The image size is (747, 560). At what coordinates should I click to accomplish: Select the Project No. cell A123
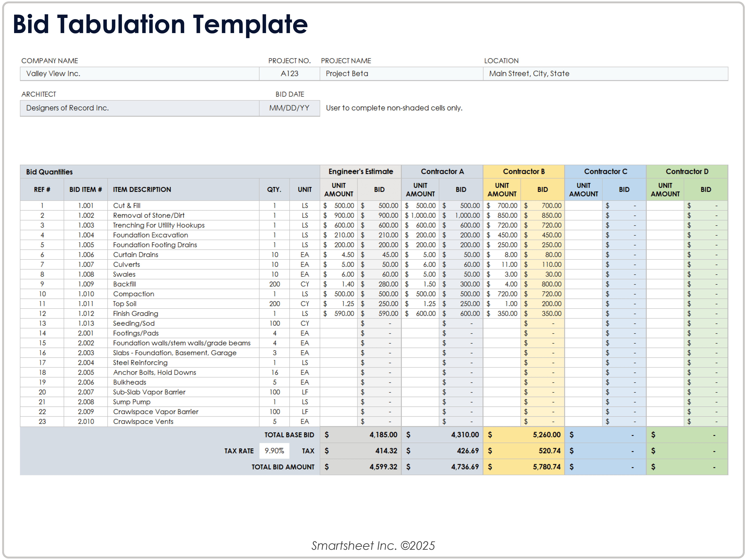click(289, 74)
